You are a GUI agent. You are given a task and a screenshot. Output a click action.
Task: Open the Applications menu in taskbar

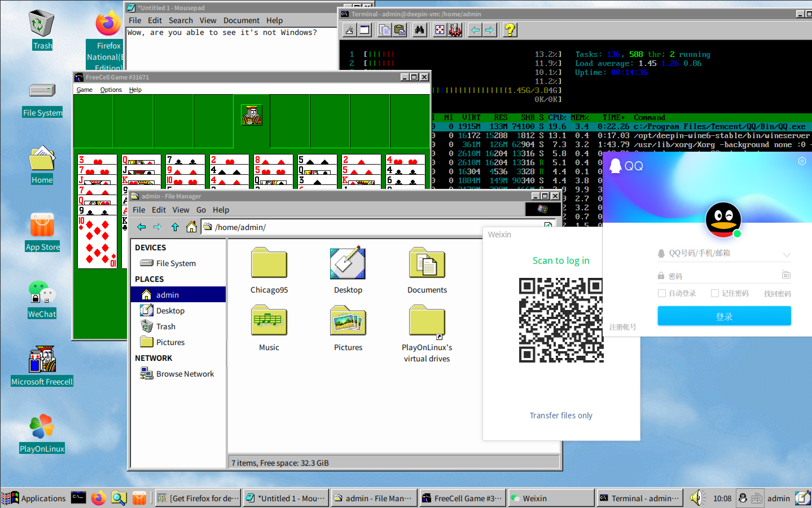34,498
